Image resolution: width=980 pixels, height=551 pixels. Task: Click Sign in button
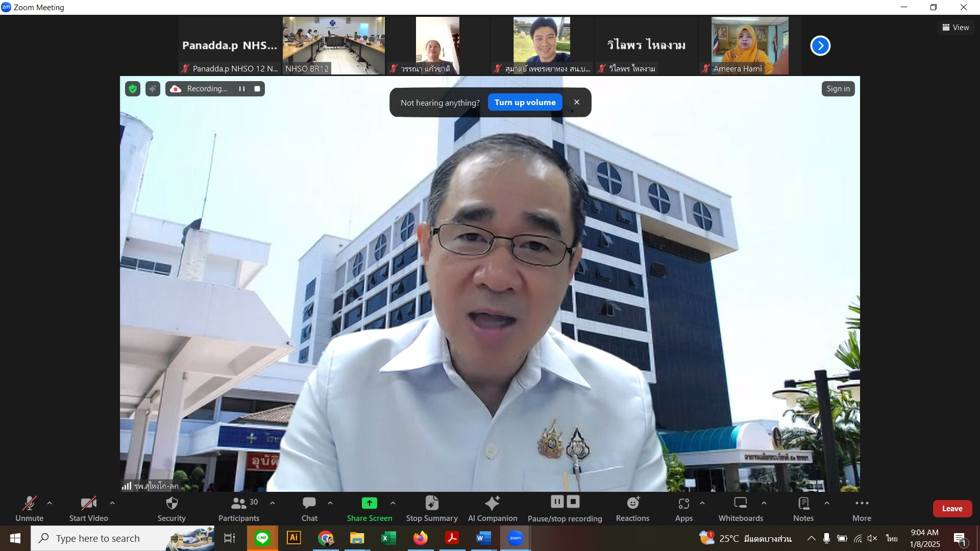tap(838, 89)
